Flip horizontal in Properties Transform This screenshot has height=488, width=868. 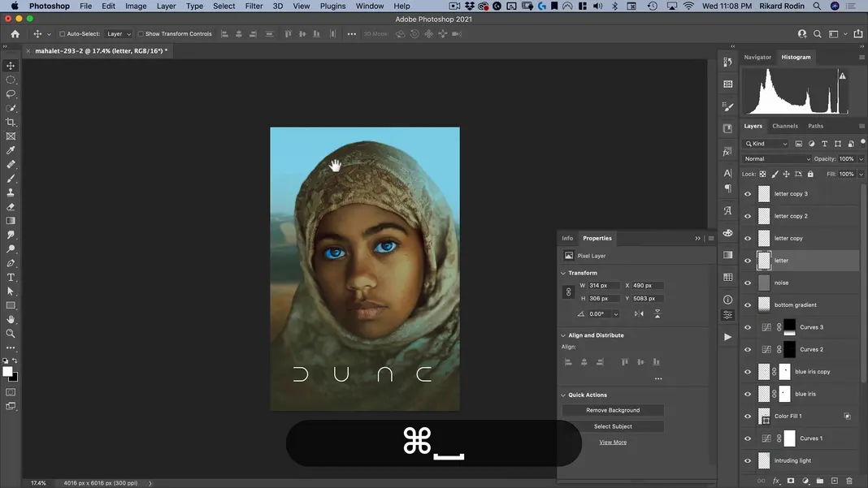pyautogui.click(x=639, y=313)
